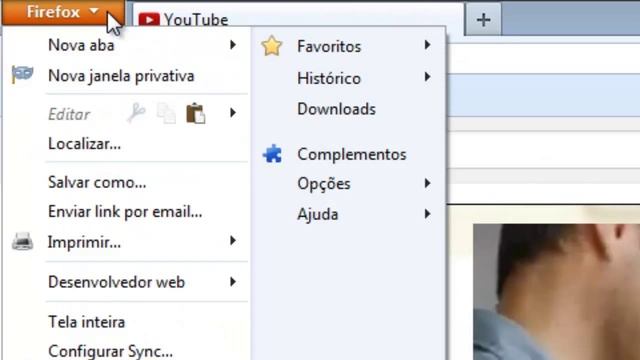Expand the Imprimir submenu arrow
640x360 pixels.
233,240
